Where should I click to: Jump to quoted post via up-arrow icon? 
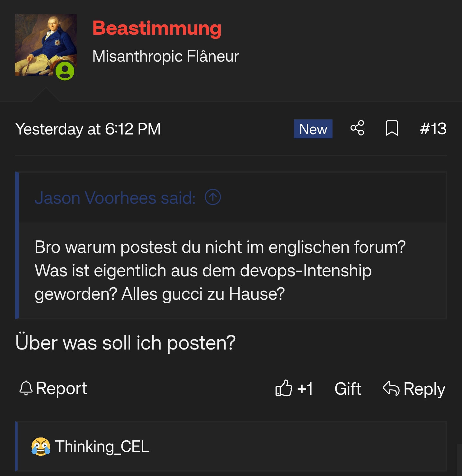213,197
